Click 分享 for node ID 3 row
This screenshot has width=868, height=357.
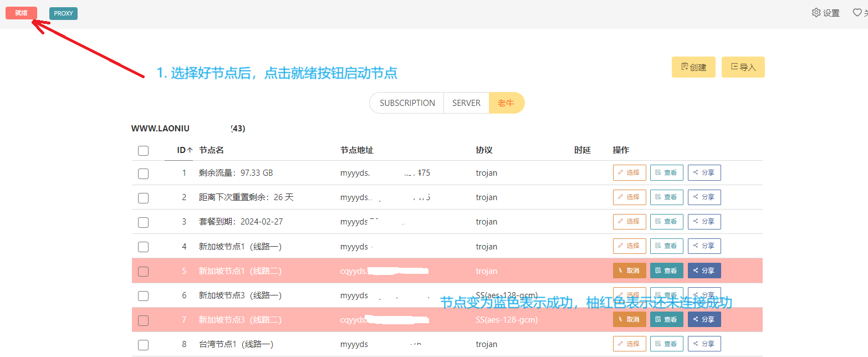click(704, 221)
